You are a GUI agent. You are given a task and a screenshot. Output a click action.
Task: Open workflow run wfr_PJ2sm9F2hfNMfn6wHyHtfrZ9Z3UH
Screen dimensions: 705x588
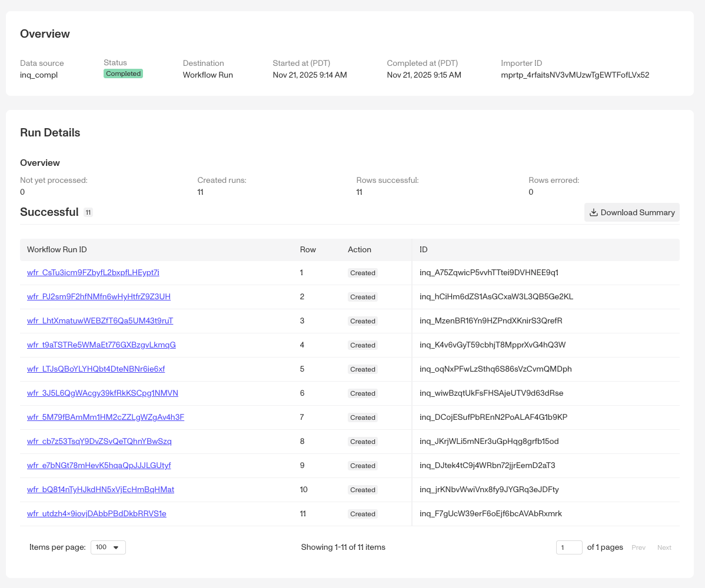(x=98, y=297)
